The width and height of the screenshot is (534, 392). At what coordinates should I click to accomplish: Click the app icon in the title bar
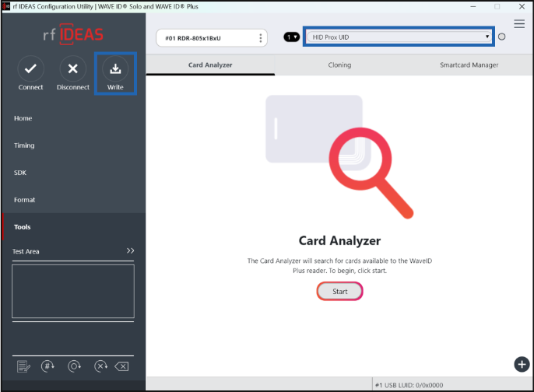(6, 6)
